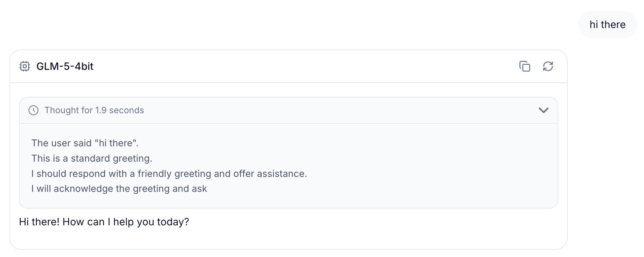Click the line starting "I should respond with a friendly"
The image size is (644, 257).
(169, 174)
